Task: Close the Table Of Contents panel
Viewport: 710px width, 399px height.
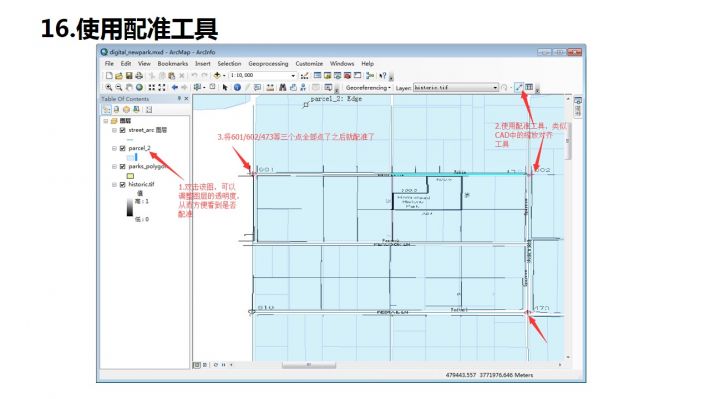Action: 186,99
